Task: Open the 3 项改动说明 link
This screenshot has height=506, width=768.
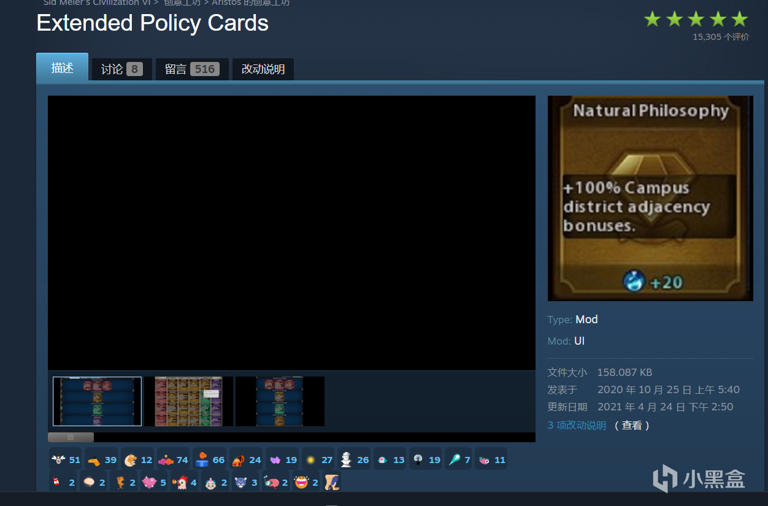Action: click(x=577, y=425)
